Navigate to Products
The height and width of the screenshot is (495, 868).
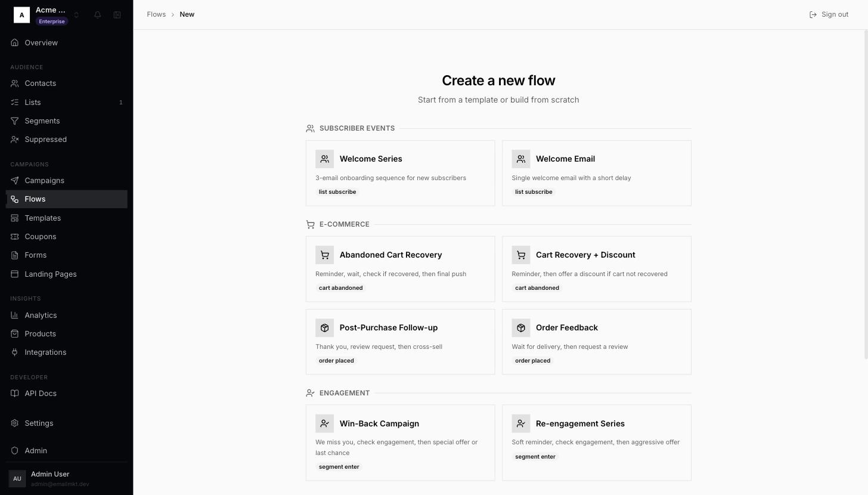[x=67, y=334]
